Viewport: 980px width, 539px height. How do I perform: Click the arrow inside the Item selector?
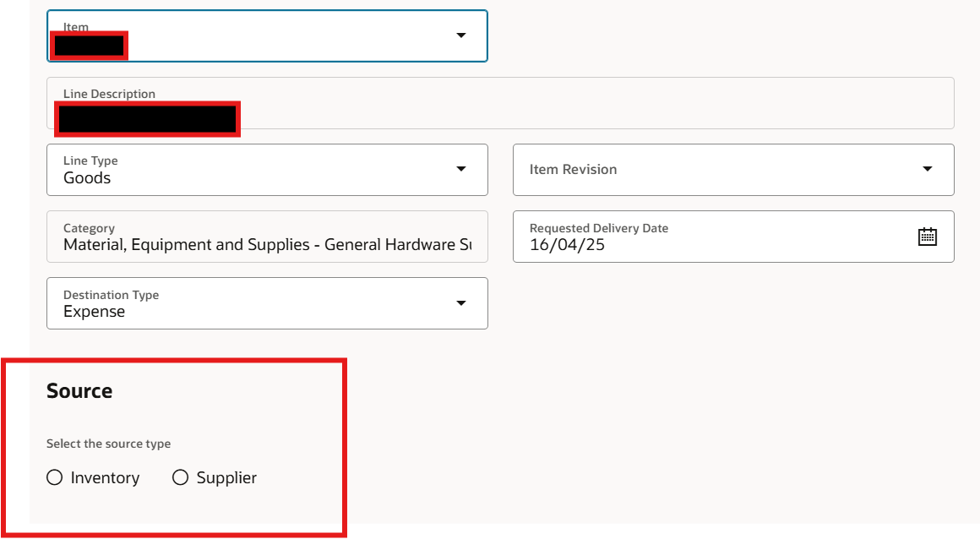[461, 35]
